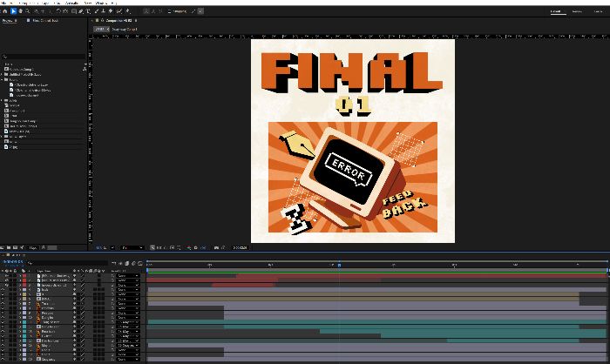Toggle eye of first yellow-labeled layer
This screenshot has width=610, height=364.
tap(3, 294)
